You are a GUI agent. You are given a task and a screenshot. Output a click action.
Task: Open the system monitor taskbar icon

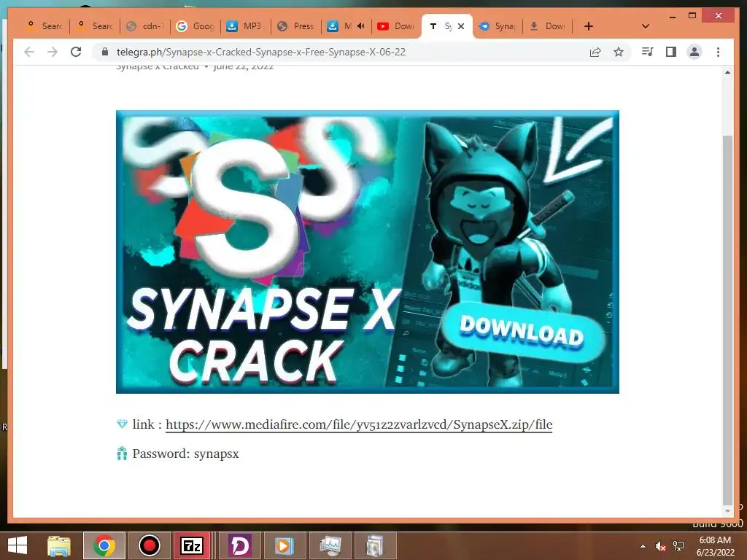(x=330, y=545)
